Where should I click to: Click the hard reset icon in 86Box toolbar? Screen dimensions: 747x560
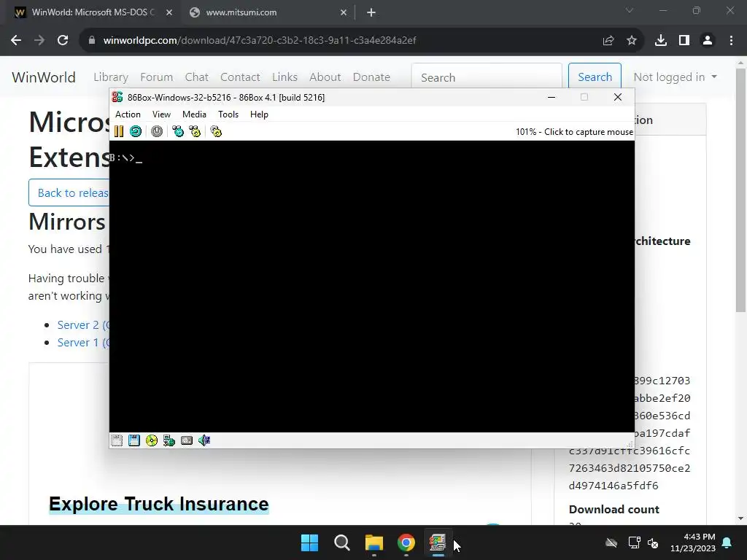pos(136,131)
